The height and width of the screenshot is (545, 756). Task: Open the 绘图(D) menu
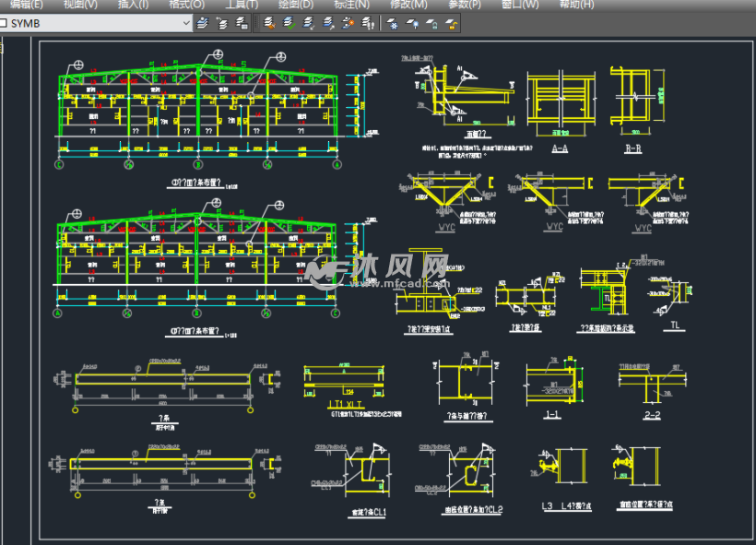[x=295, y=5]
